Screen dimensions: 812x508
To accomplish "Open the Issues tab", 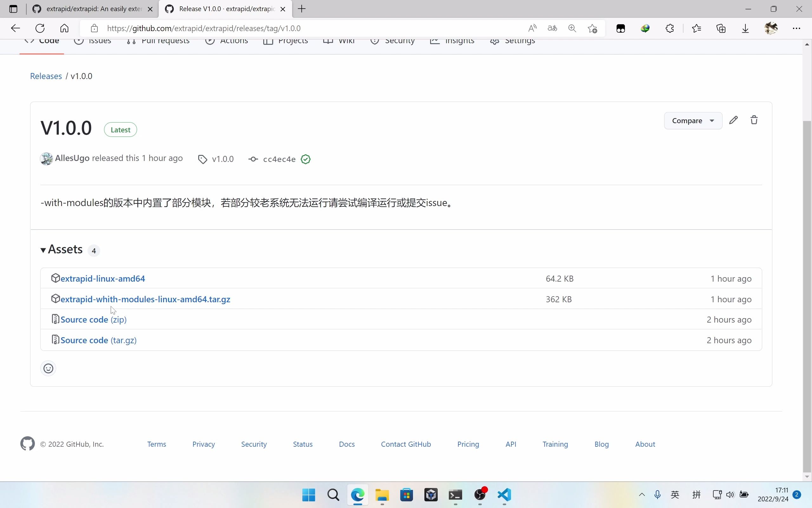I will 93,41.
